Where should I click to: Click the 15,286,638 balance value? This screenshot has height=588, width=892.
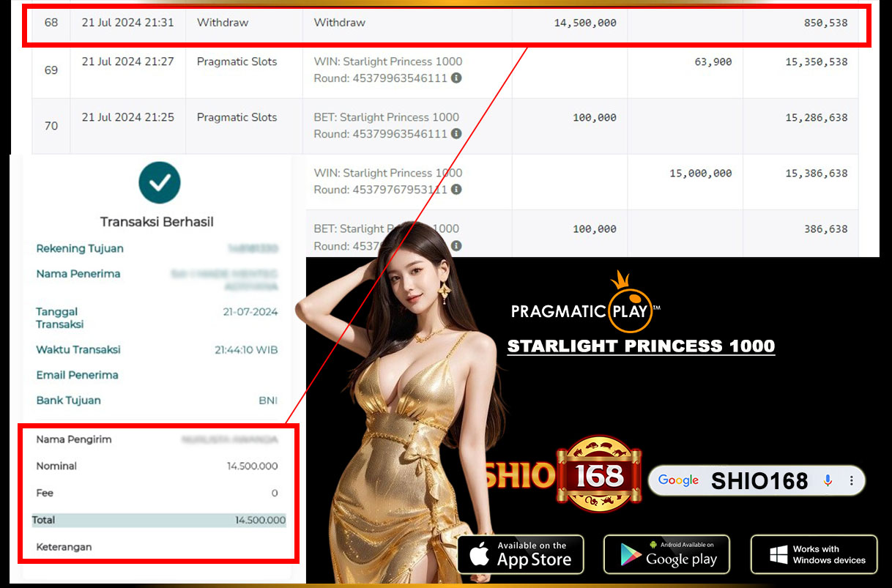pyautogui.click(x=817, y=118)
